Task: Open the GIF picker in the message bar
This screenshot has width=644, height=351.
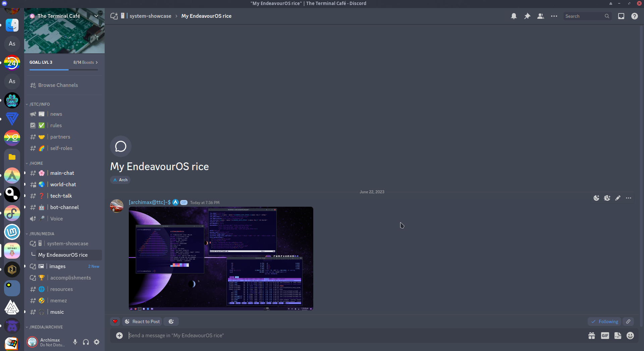Action: coord(605,336)
